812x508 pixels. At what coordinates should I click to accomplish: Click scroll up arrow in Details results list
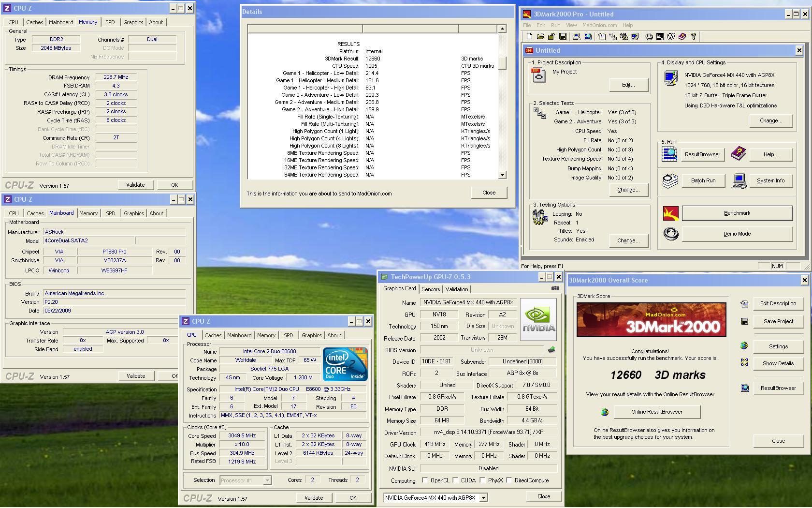[502, 29]
